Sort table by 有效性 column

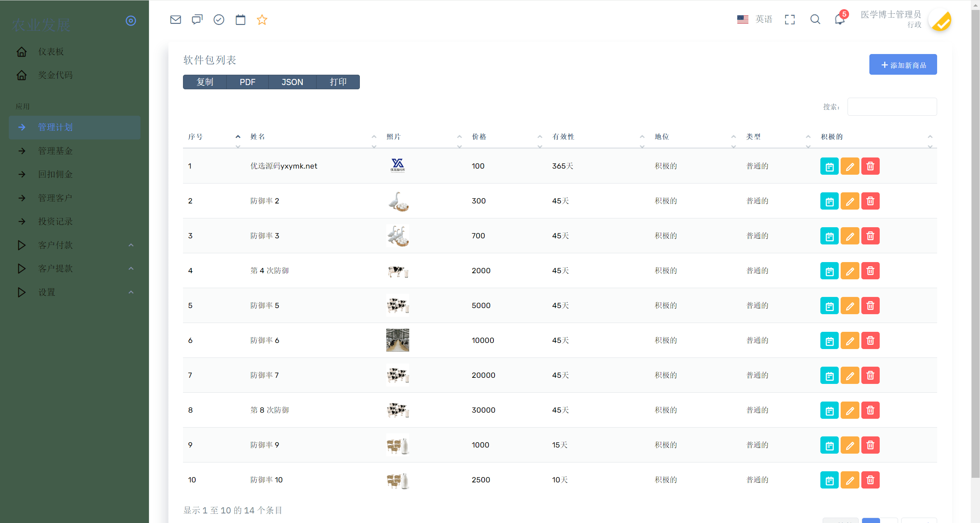click(598, 137)
